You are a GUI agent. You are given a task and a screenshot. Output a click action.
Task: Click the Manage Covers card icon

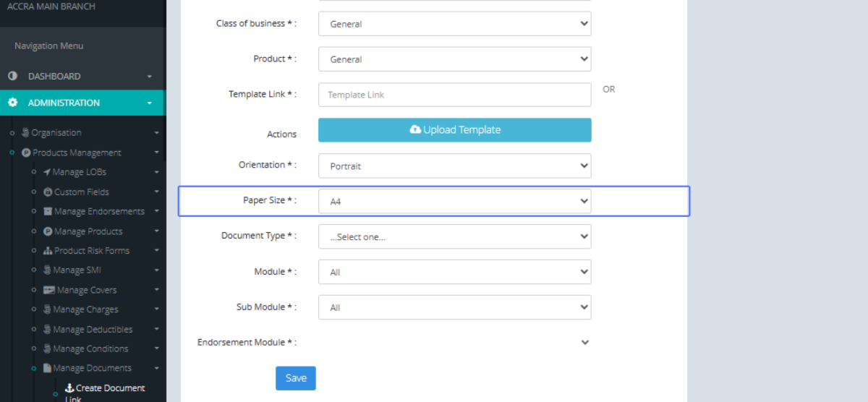coord(49,290)
